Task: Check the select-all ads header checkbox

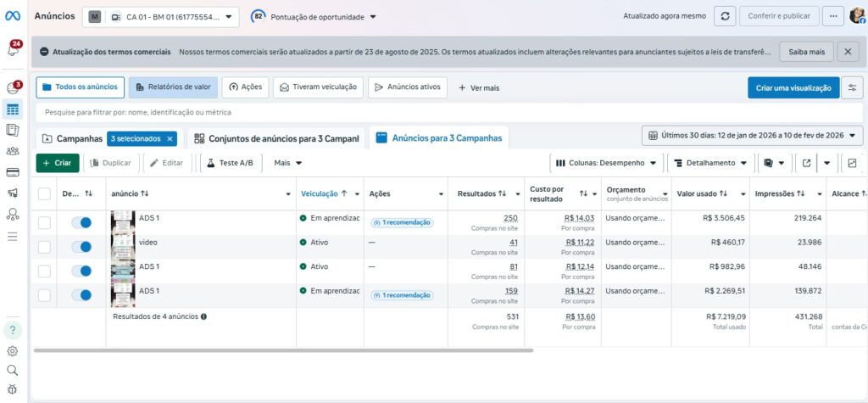Action: pyautogui.click(x=44, y=193)
